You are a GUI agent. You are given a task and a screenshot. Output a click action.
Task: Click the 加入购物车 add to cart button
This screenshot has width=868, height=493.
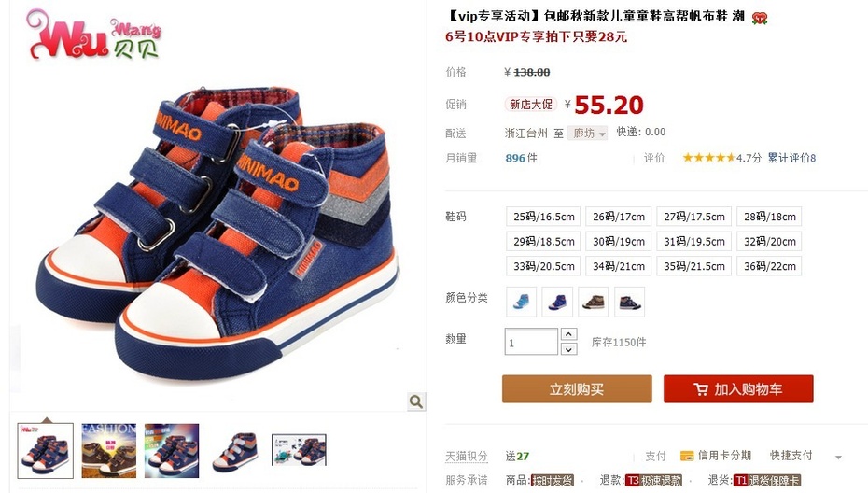point(738,388)
